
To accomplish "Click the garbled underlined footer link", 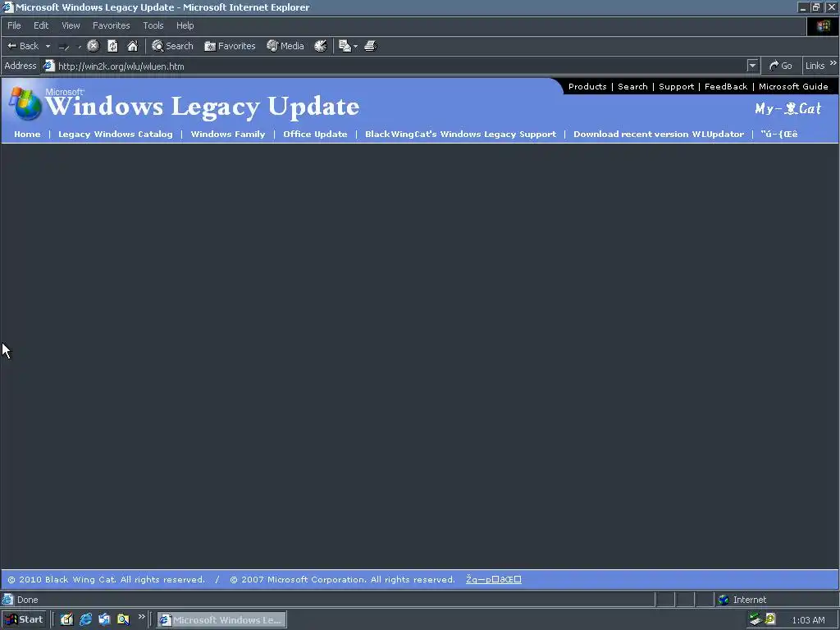I will (x=493, y=580).
